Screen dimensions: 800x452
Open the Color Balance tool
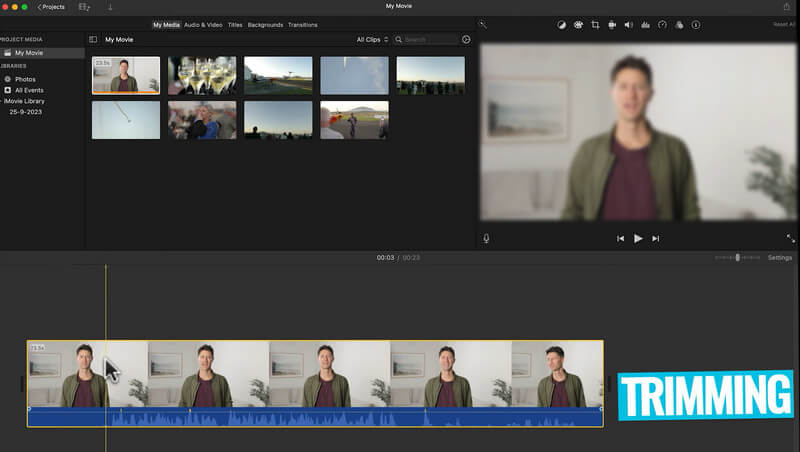(561, 24)
